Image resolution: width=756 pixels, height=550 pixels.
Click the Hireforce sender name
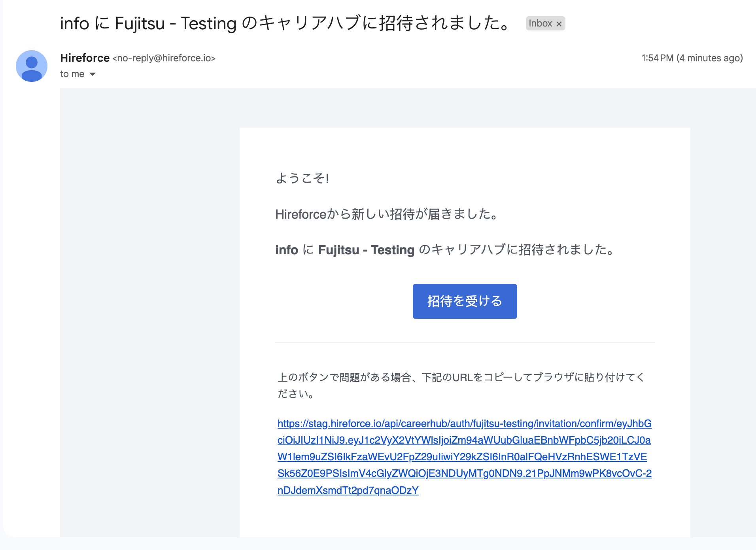click(x=85, y=58)
